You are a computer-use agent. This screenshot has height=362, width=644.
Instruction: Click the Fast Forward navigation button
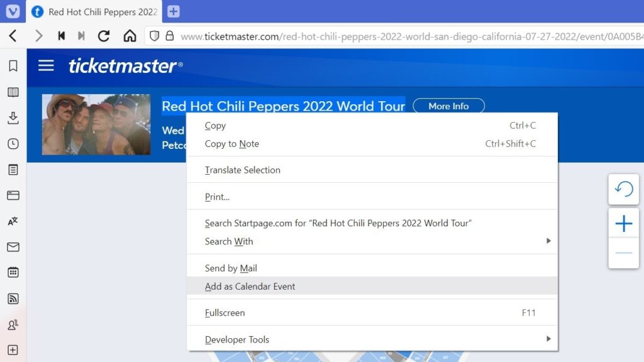pos(81,36)
